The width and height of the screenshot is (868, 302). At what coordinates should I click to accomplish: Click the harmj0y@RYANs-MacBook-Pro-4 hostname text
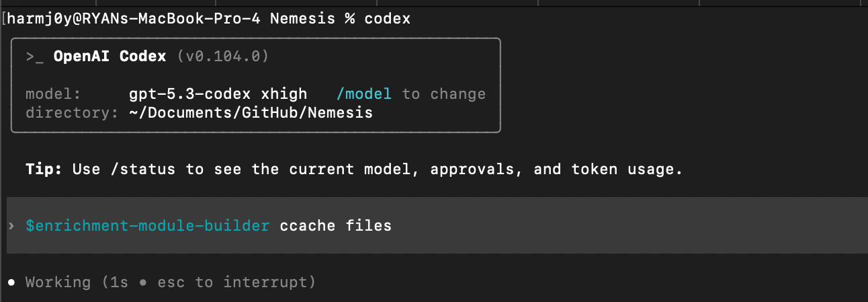[134, 19]
